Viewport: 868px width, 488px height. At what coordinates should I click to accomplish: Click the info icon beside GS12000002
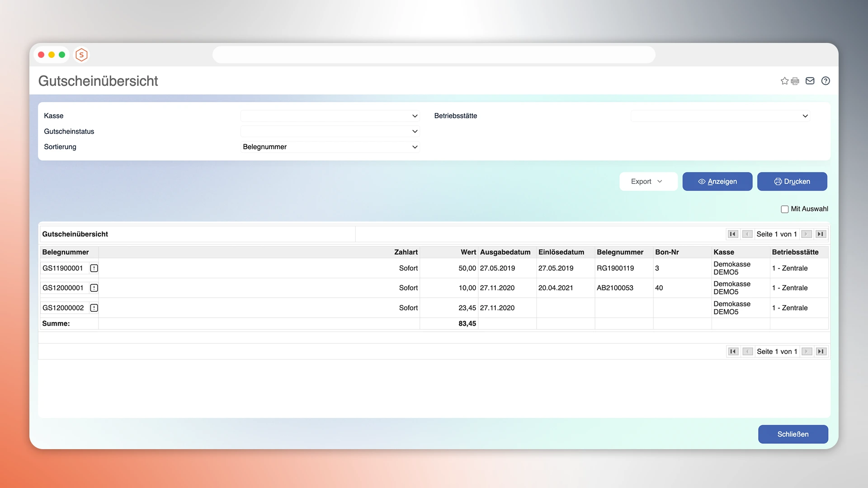click(x=94, y=308)
